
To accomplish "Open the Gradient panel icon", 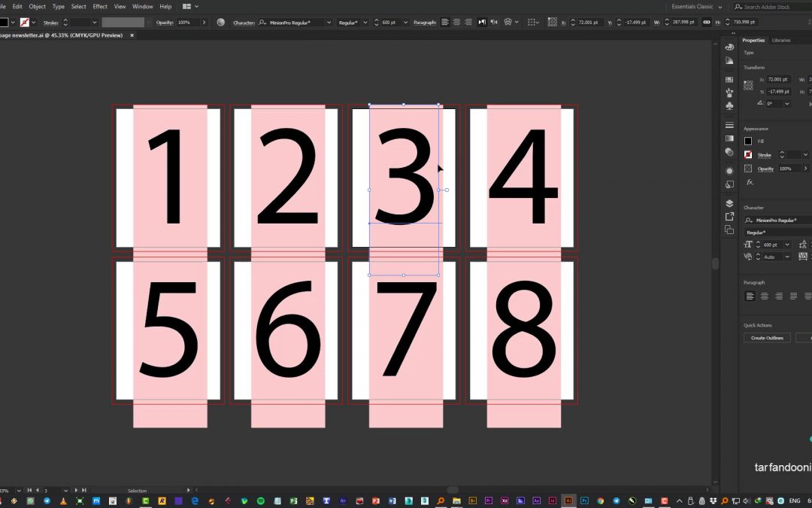I will [x=729, y=138].
